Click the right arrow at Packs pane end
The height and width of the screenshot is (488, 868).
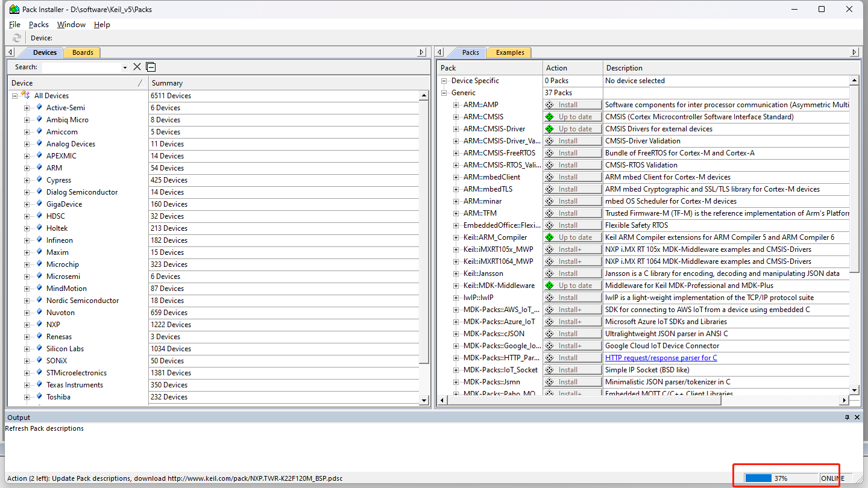pos(854,52)
